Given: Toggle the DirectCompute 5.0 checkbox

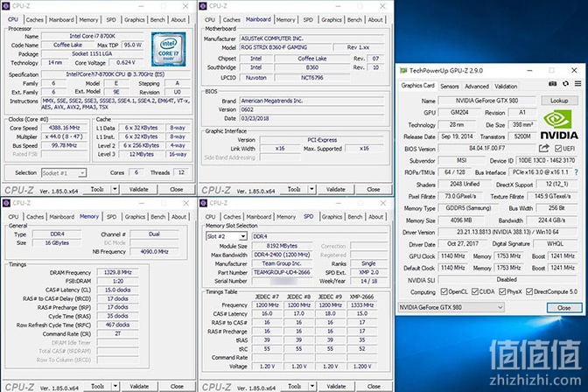Looking at the screenshot, I should [529, 291].
